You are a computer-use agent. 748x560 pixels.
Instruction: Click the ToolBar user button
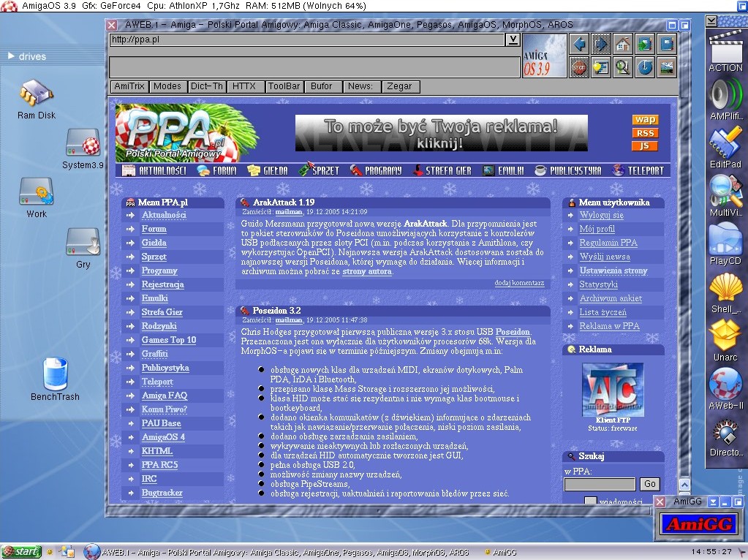point(284,86)
